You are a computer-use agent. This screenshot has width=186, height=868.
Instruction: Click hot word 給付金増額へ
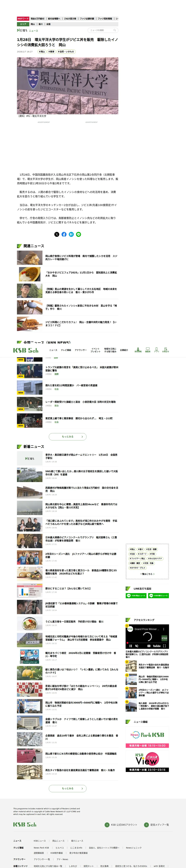coord(54,19)
